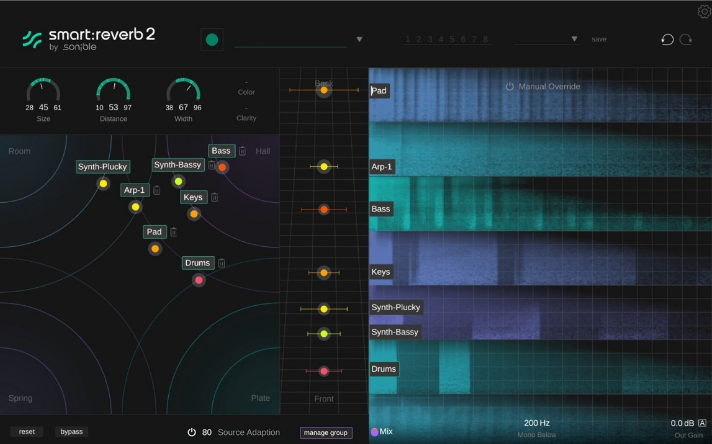
Task: Select the Synth-Bassy green dot in reverb matrix
Action: [x=178, y=182]
